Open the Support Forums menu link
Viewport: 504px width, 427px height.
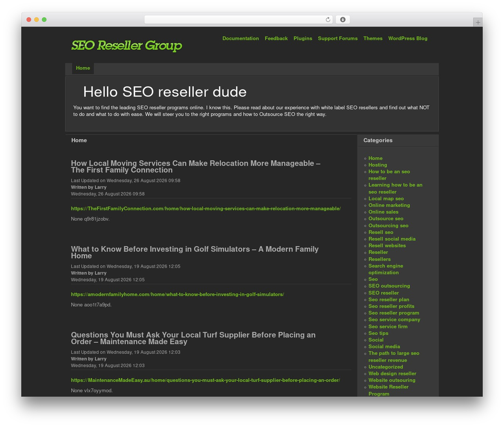[x=338, y=38]
